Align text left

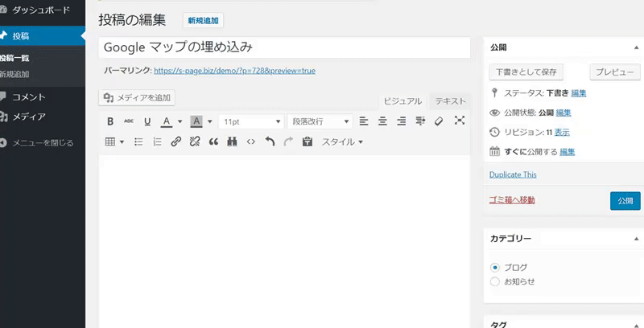pos(364,121)
